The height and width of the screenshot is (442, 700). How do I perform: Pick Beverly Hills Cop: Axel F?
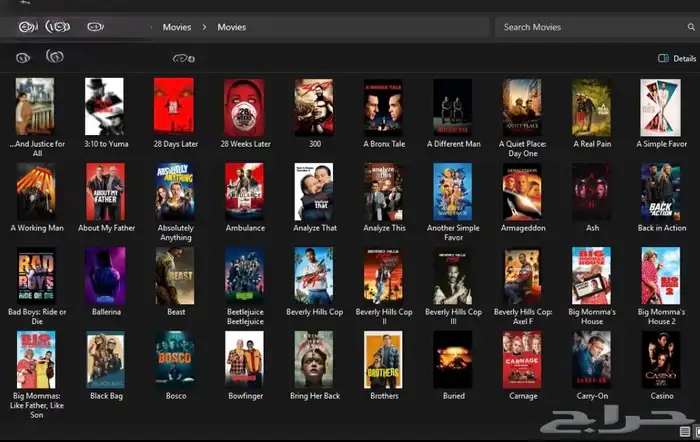(522, 275)
